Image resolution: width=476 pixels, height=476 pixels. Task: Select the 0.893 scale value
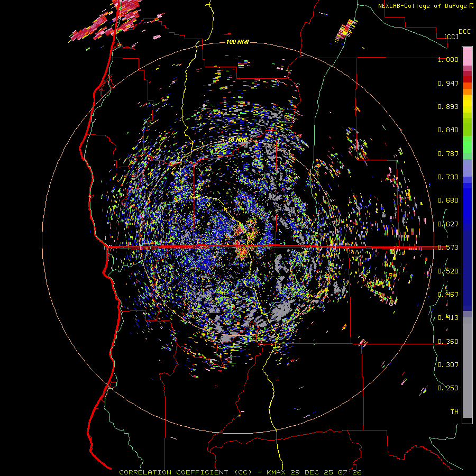pos(448,106)
